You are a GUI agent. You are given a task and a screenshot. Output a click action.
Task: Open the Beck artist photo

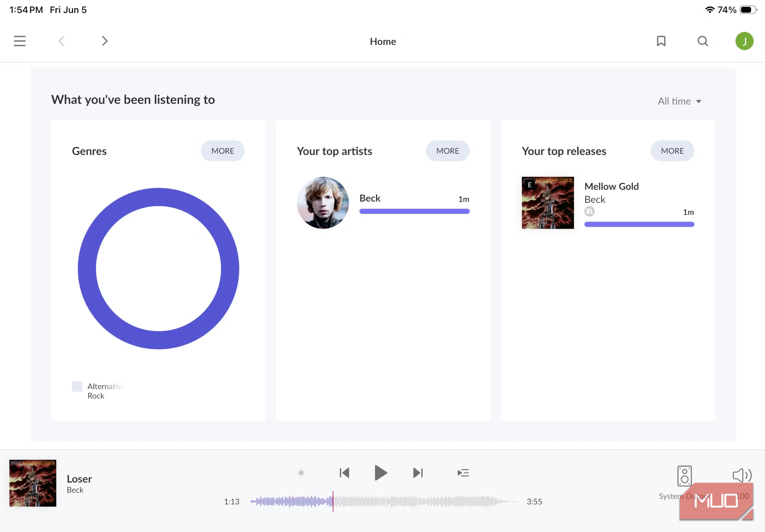point(322,203)
